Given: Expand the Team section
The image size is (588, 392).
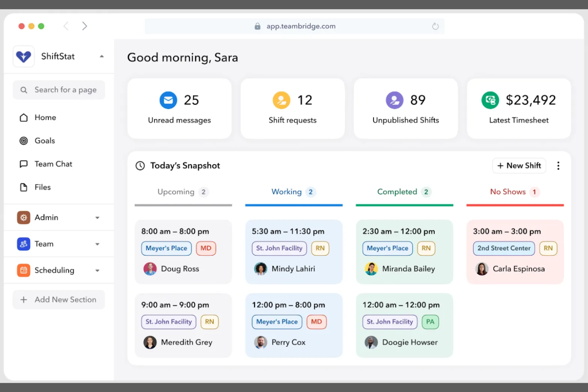Looking at the screenshot, I should click(x=97, y=244).
